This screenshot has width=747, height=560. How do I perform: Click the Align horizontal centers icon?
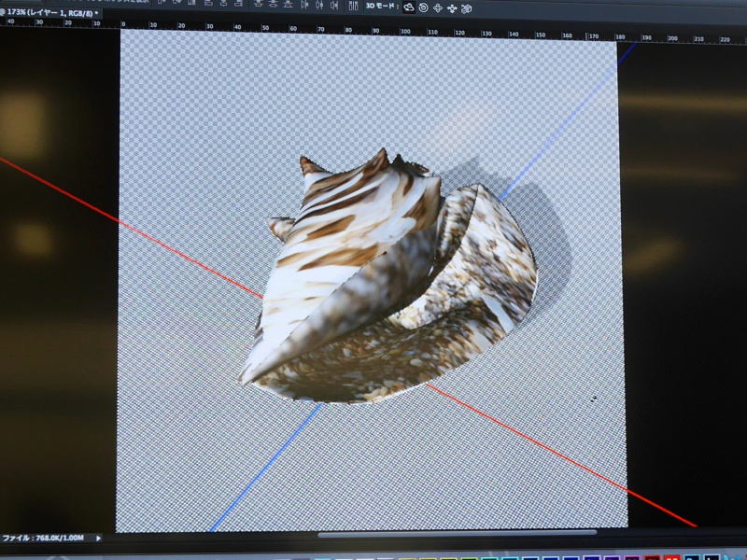(x=223, y=4)
